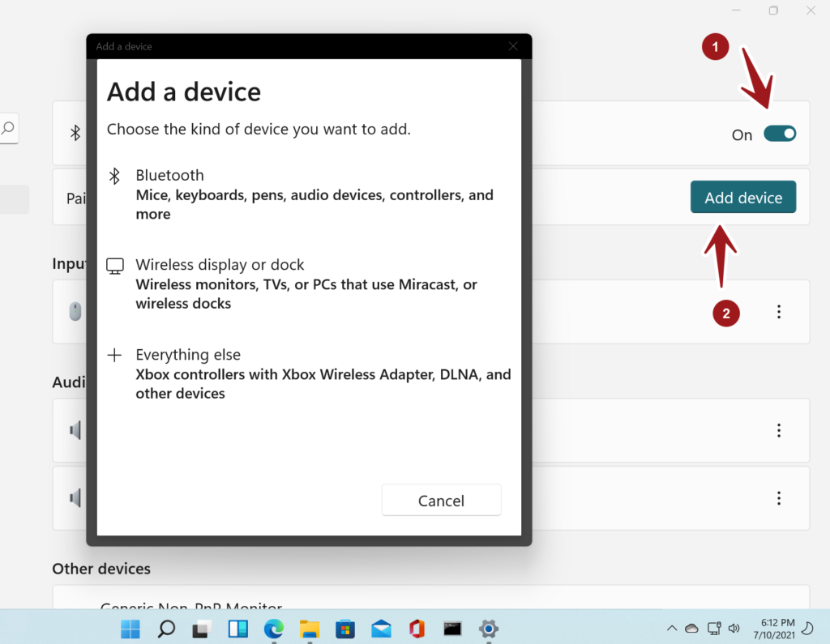Open the Terminal app from the taskbar
The image size is (830, 644).
(x=451, y=629)
